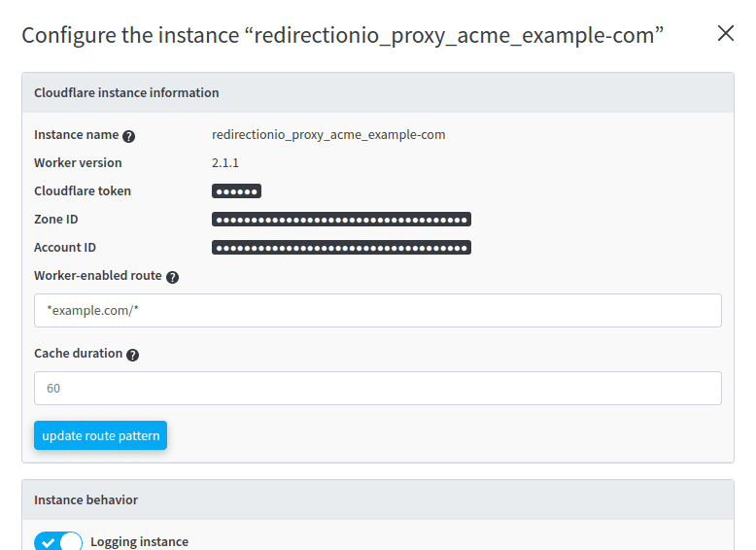
Task: Toggle the Logging instance switch
Action: (x=58, y=542)
